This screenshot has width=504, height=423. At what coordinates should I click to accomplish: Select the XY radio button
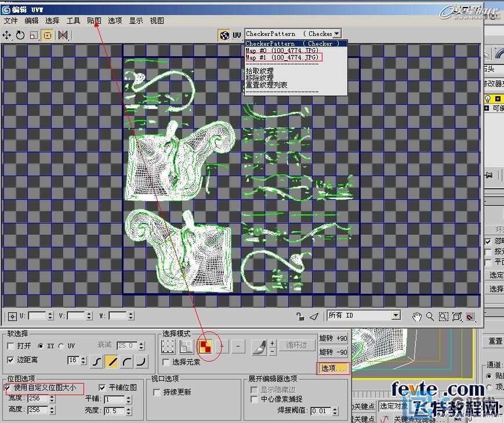point(41,346)
